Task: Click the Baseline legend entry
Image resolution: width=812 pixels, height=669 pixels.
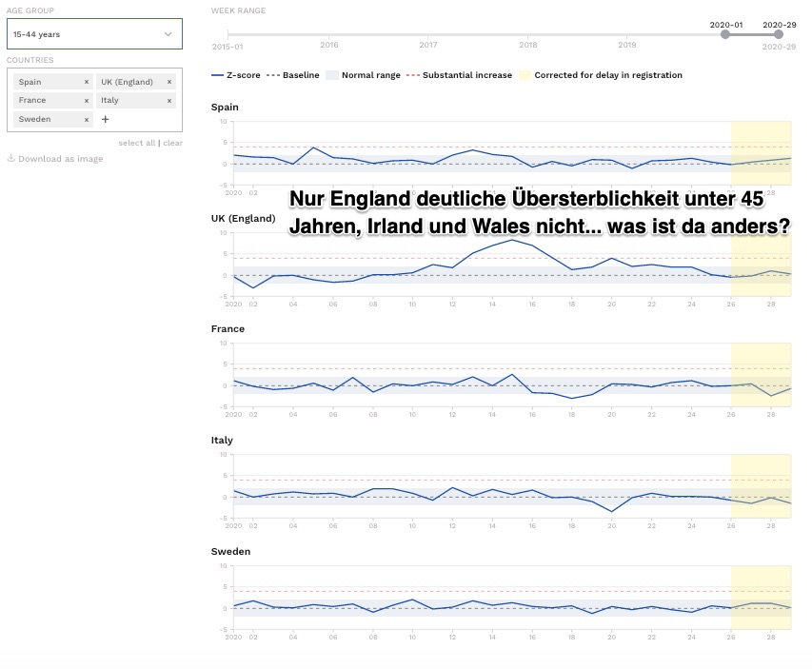Action: coord(293,75)
